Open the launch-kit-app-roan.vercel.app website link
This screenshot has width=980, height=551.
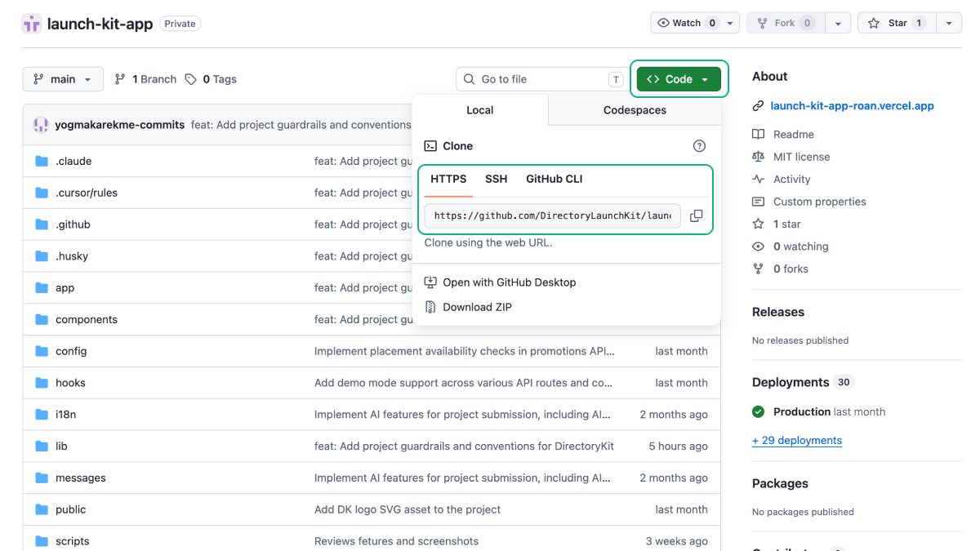tap(852, 106)
